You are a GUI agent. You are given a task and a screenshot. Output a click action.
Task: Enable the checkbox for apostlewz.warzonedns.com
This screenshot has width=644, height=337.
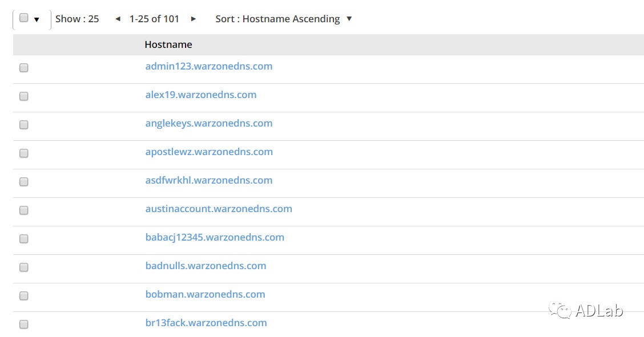(x=24, y=153)
